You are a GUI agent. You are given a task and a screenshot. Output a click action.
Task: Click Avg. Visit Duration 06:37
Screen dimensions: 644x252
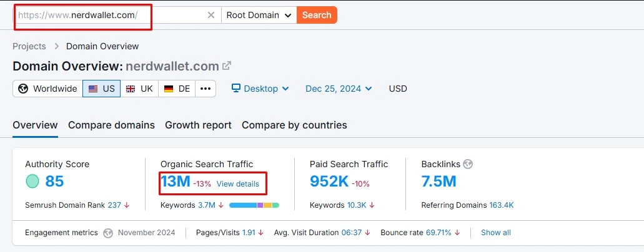(x=352, y=233)
